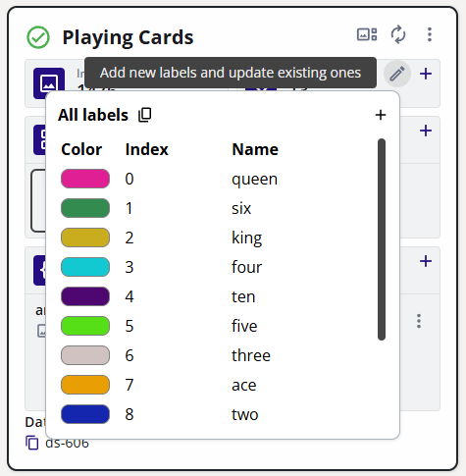Image resolution: width=466 pixels, height=476 pixels.
Task: Click index value 8
Action: [x=129, y=414]
